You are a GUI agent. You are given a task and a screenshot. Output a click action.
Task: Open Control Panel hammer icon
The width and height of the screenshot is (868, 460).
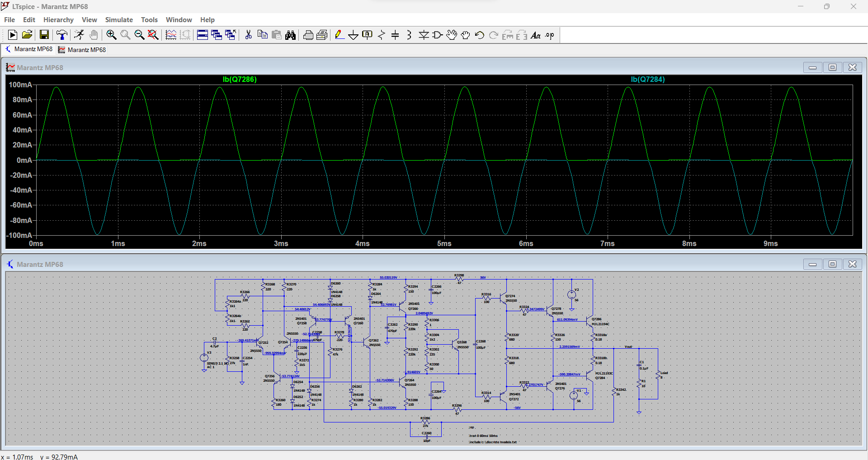click(62, 35)
